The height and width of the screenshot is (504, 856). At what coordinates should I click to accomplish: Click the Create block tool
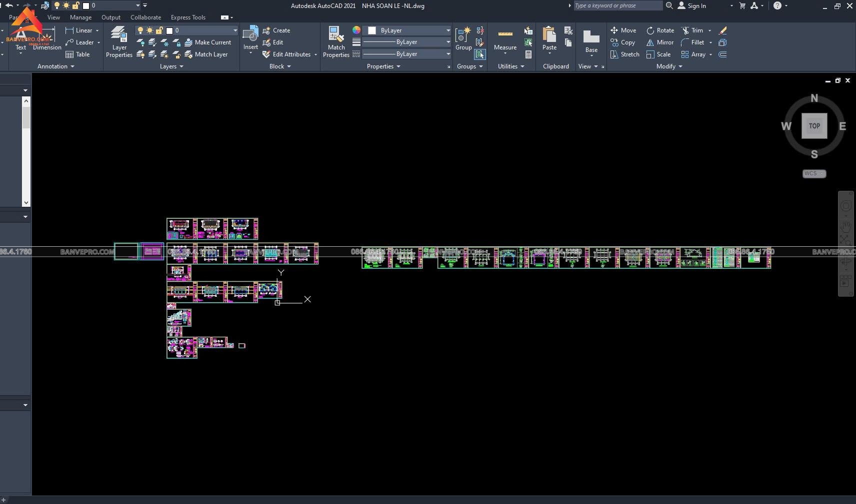276,30
